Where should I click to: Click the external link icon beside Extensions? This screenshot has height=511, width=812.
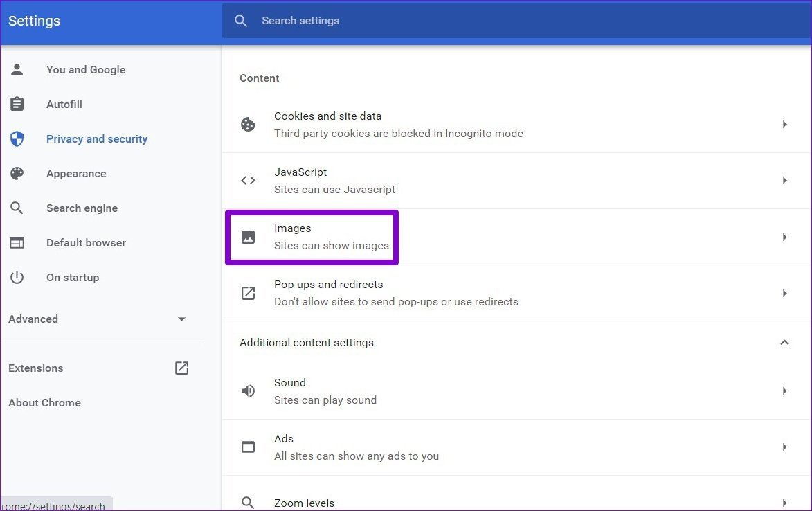click(182, 368)
